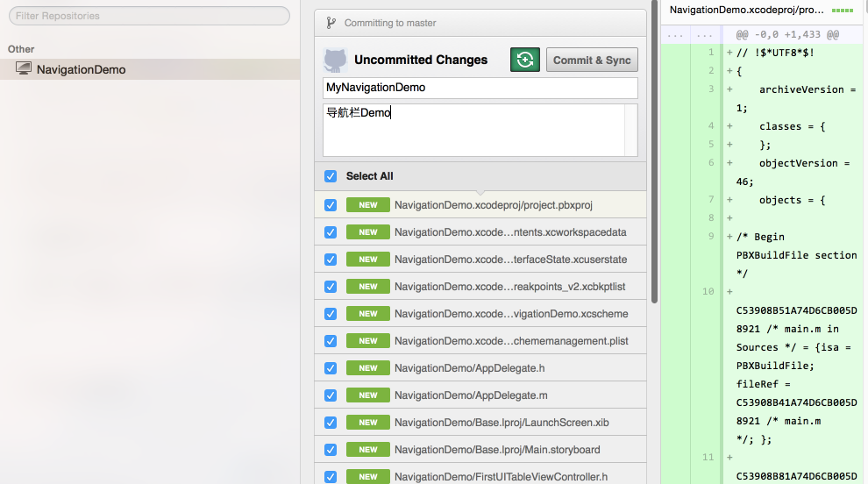Select the NavigationDemo repository in sidebar
The width and height of the screenshot is (868, 484).
coord(81,69)
